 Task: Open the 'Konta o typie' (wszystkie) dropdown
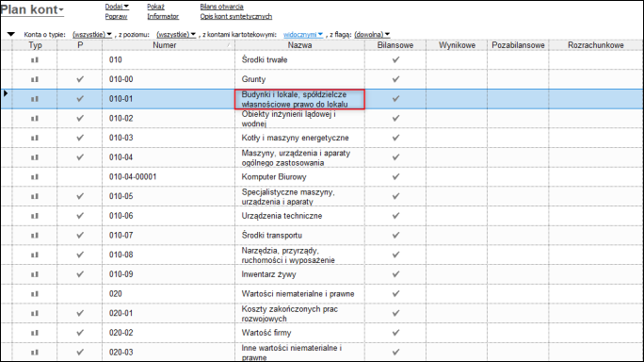(92, 35)
